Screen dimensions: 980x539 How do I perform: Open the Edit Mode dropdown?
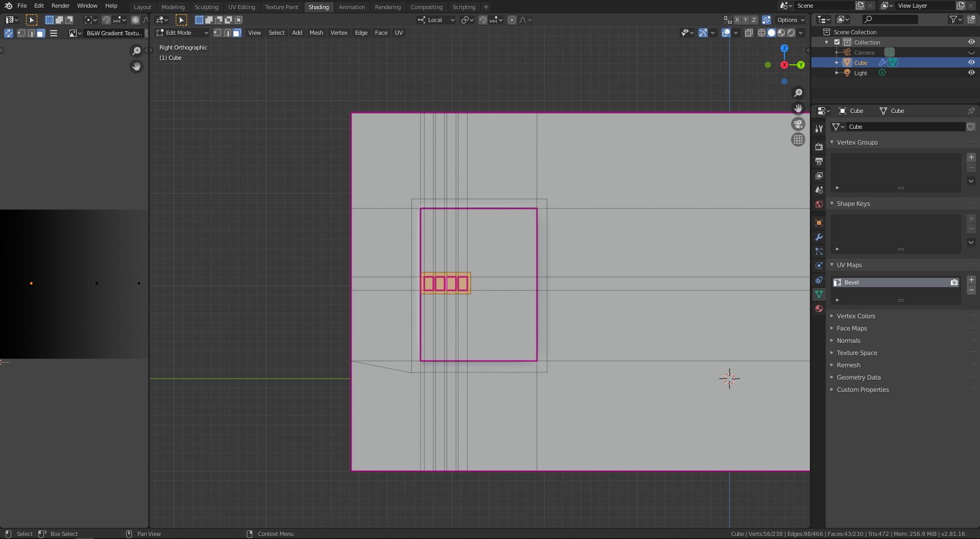coord(182,33)
